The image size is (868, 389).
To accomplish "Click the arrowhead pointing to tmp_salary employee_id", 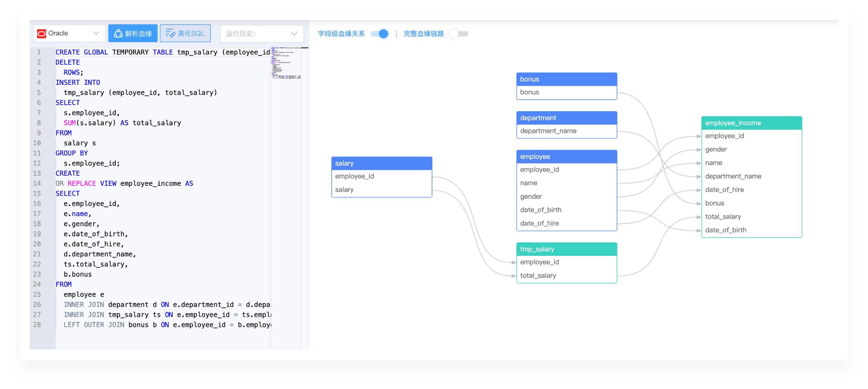I will tap(513, 262).
